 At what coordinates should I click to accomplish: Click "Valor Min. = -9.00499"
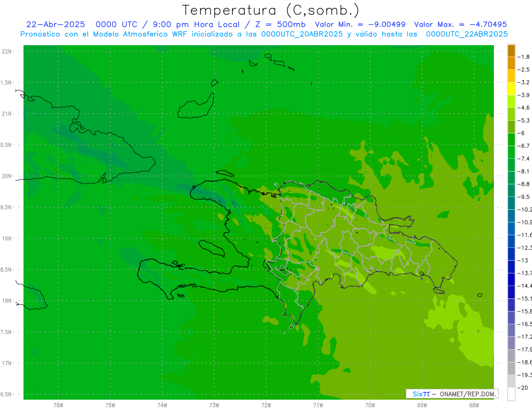(360, 24)
